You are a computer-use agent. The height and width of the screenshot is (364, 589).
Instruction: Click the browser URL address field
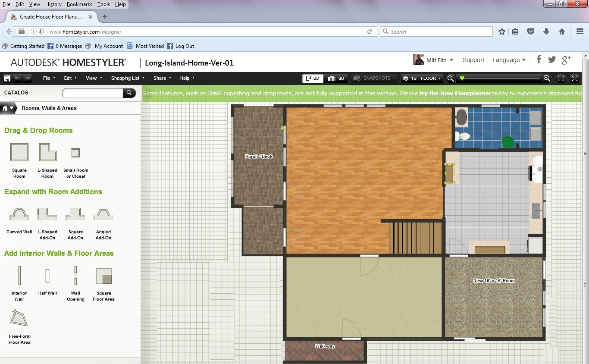point(205,31)
